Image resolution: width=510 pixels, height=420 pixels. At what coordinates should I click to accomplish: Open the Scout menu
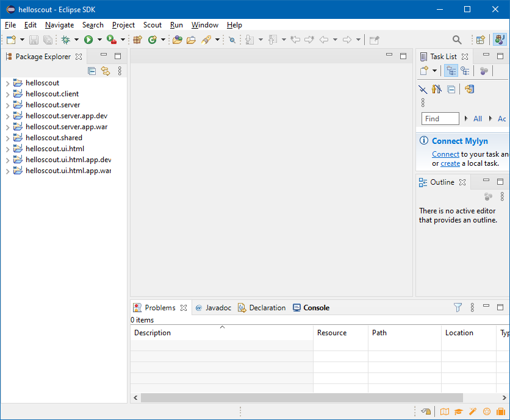(152, 25)
